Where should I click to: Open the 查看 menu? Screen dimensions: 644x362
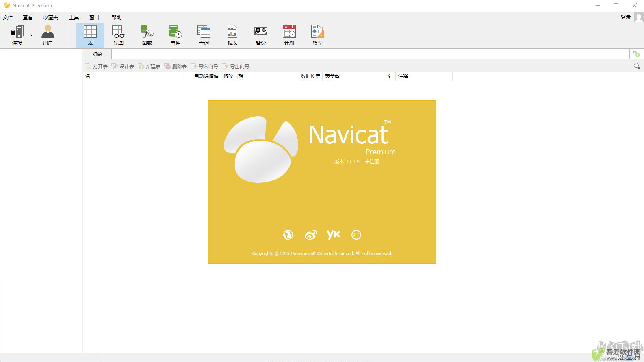pyautogui.click(x=28, y=17)
